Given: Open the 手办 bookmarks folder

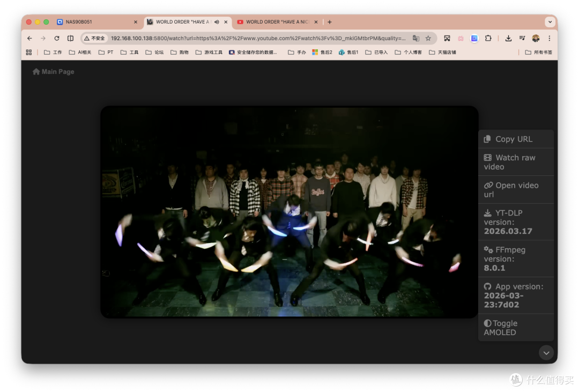Looking at the screenshot, I should (297, 52).
